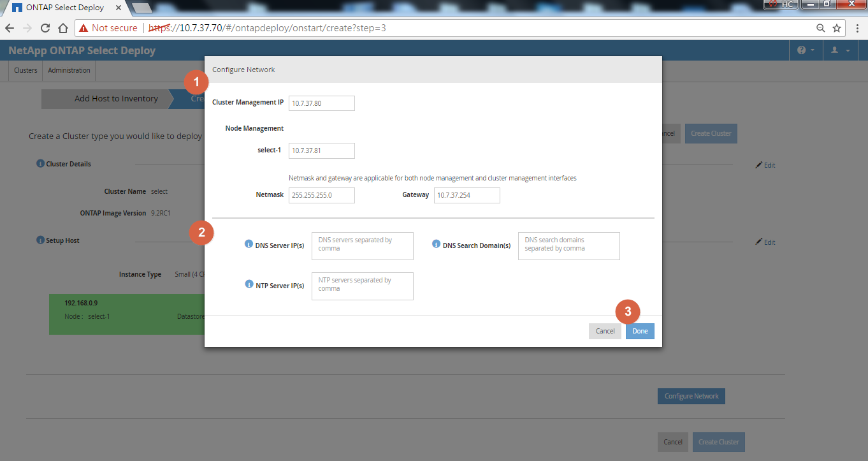Screen dimensions: 868x461
Task: Click the Cluster Management IP field
Action: click(322, 103)
